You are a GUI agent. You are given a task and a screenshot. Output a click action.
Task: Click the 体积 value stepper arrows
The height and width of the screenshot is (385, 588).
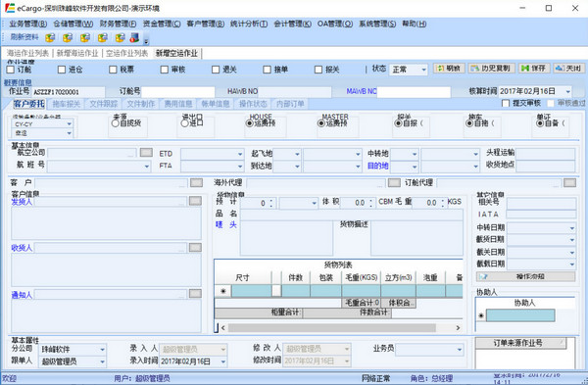pyautogui.click(x=371, y=203)
